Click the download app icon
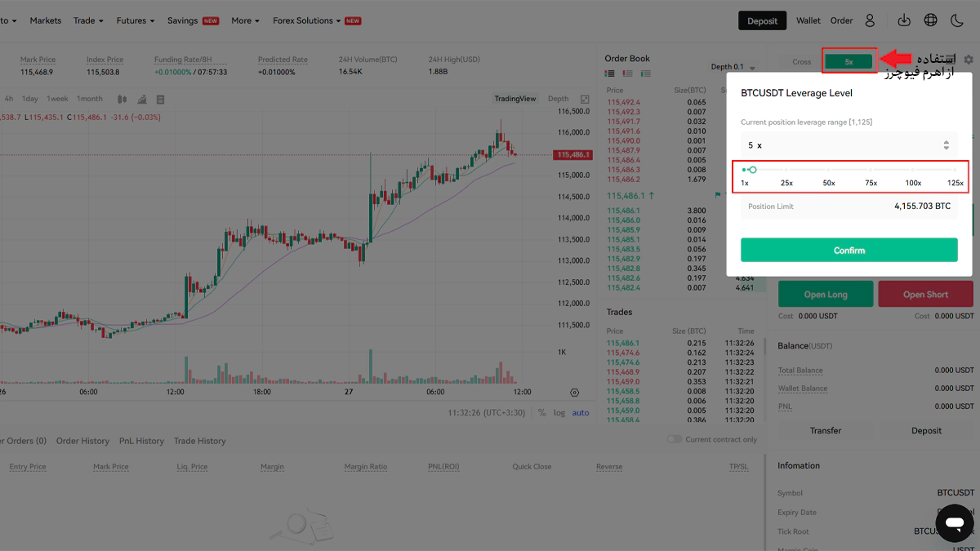Viewport: 980px width, 551px height. tap(904, 20)
